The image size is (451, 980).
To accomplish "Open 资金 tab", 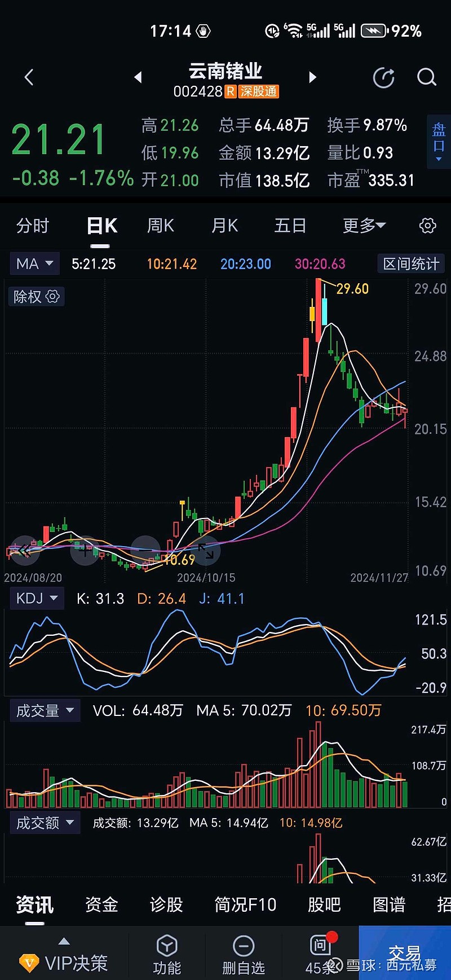I will tap(101, 905).
